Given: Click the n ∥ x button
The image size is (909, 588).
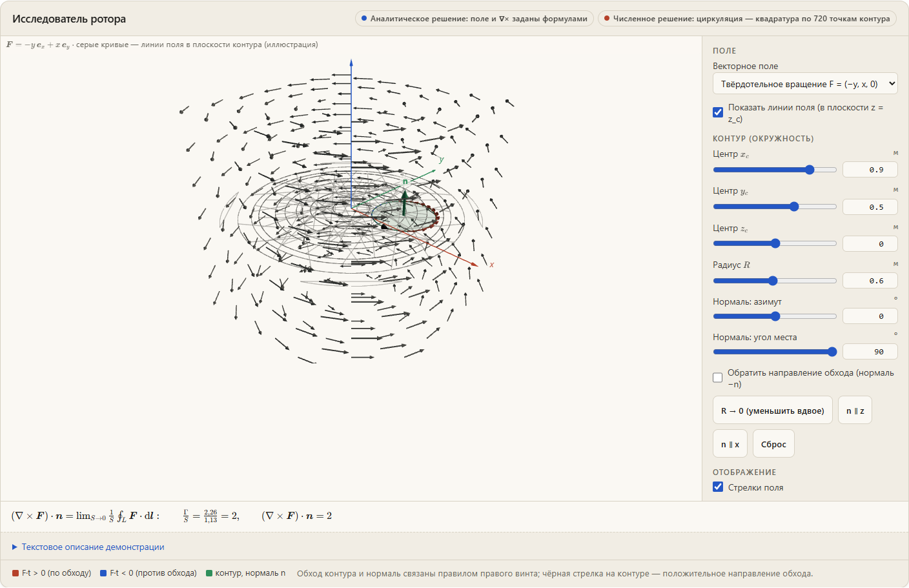Looking at the screenshot, I should [x=730, y=444].
